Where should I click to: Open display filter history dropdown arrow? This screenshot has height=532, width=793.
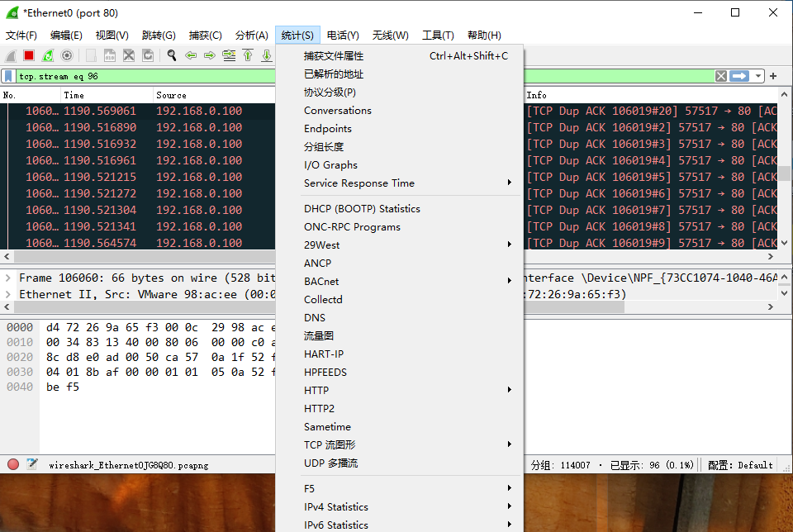coord(757,76)
